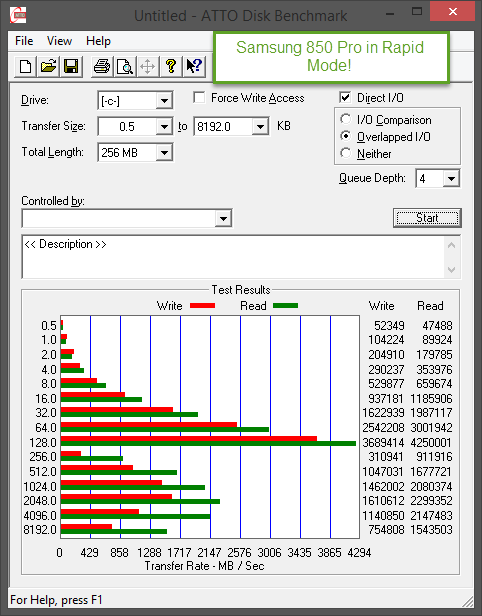Click the write value 310941

point(386,456)
